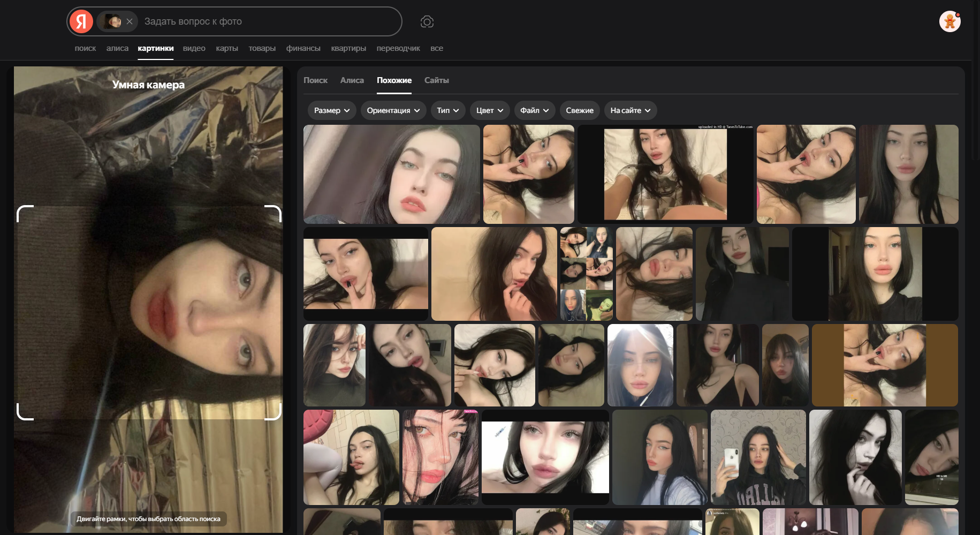The image size is (980, 535).
Task: Switch to the "алиса" service tab
Action: coord(117,48)
